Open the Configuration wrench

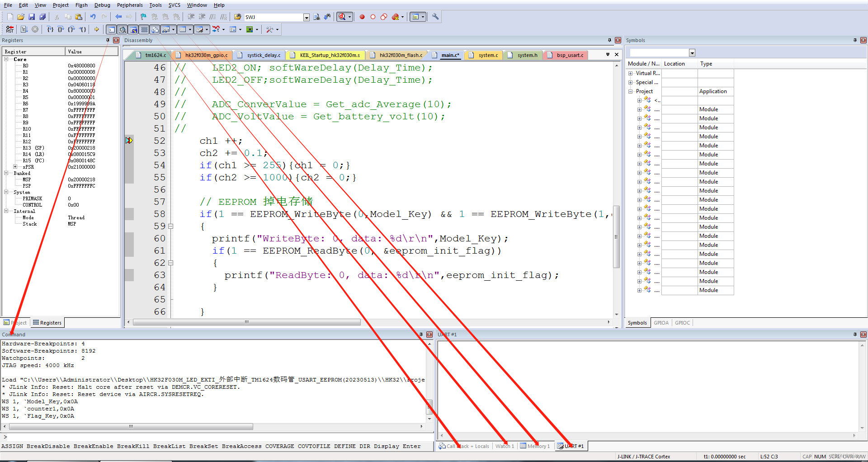[x=435, y=17]
